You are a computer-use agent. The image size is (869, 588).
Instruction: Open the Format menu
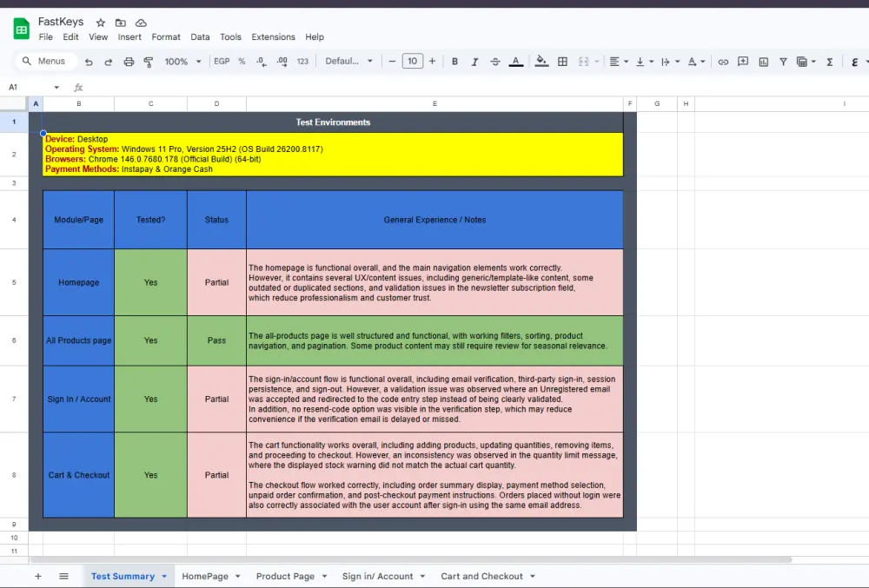[166, 37]
